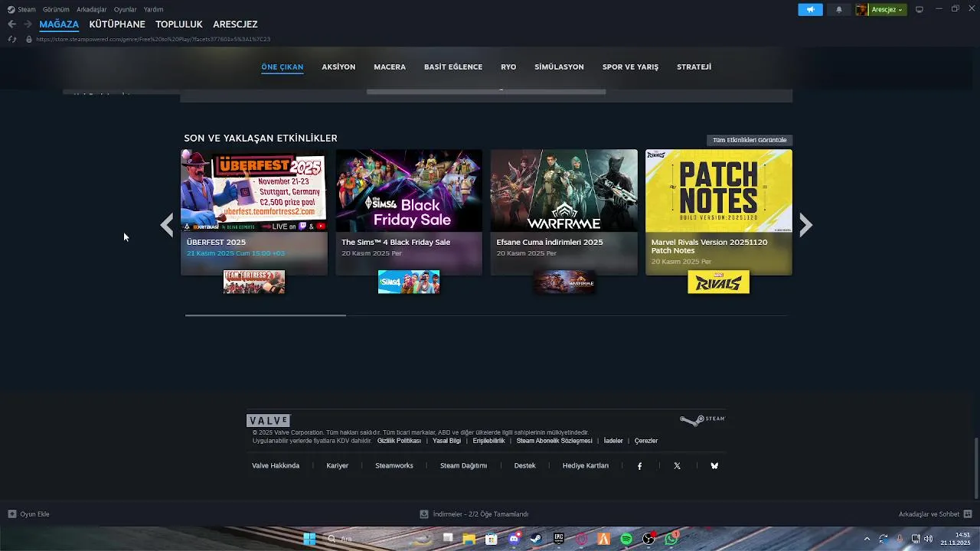Image resolution: width=980 pixels, height=551 pixels.
Task: Open the Hediye Kartları footer link
Action: [586, 466]
